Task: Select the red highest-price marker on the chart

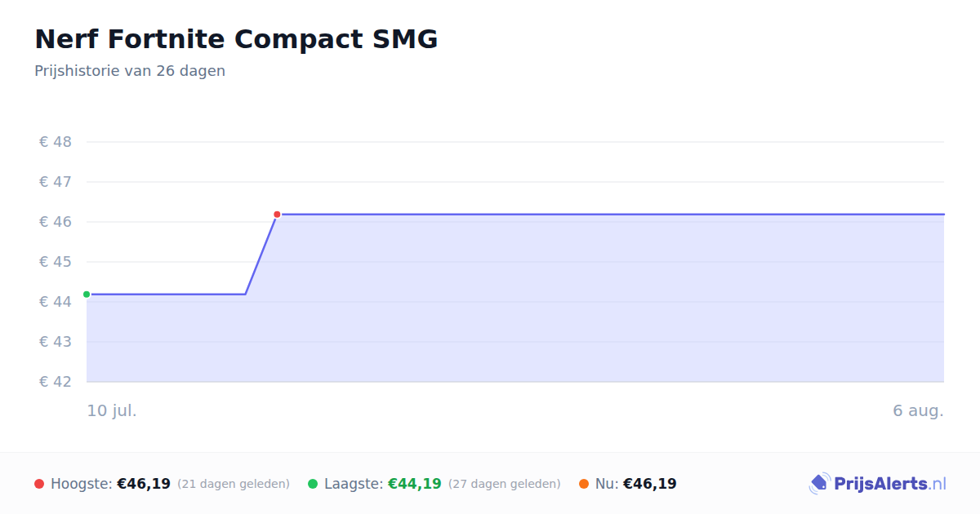Action: point(277,215)
